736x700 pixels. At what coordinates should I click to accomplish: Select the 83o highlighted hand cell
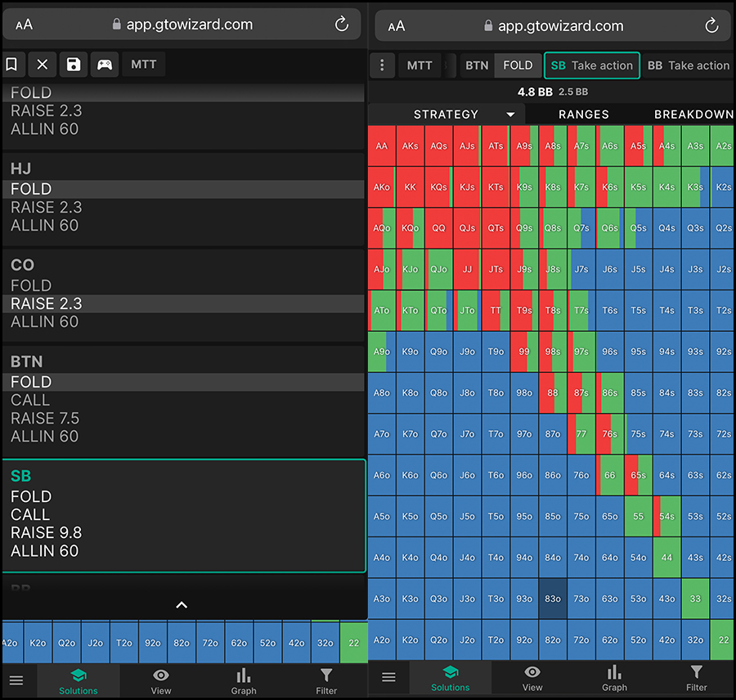coord(553,599)
